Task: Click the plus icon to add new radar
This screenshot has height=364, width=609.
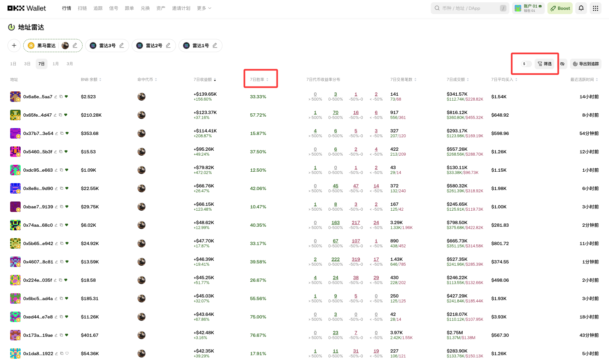Action: [x=14, y=46]
